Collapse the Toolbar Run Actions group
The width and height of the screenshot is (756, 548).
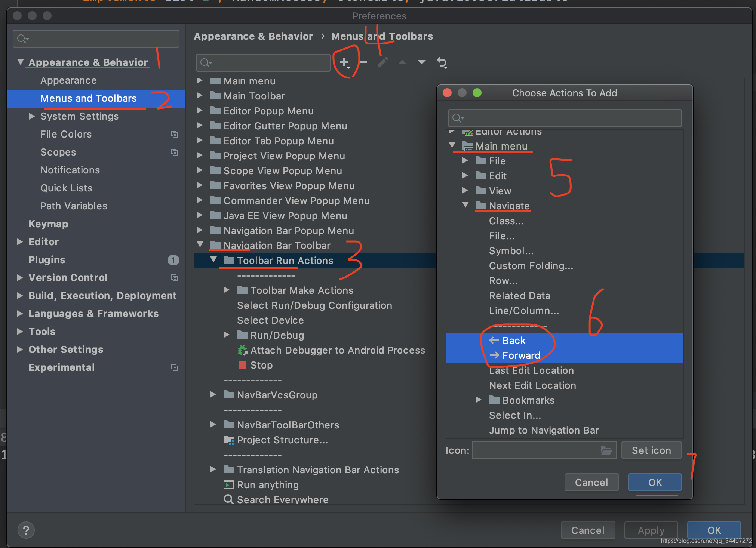213,259
